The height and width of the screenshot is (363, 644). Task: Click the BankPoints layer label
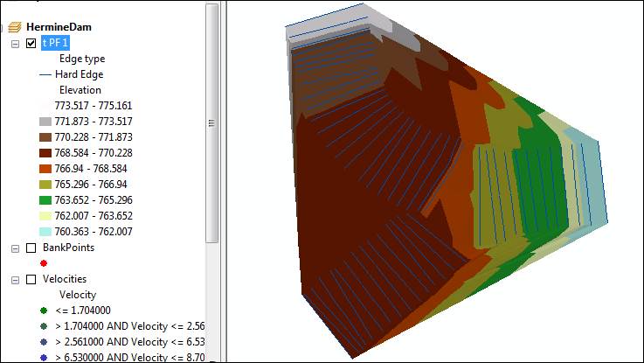pyautogui.click(x=68, y=248)
